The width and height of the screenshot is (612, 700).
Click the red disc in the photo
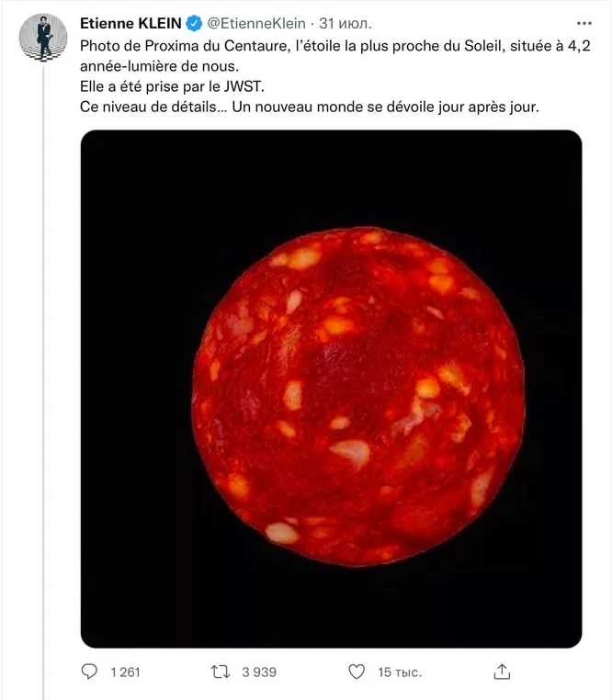pos(358,397)
